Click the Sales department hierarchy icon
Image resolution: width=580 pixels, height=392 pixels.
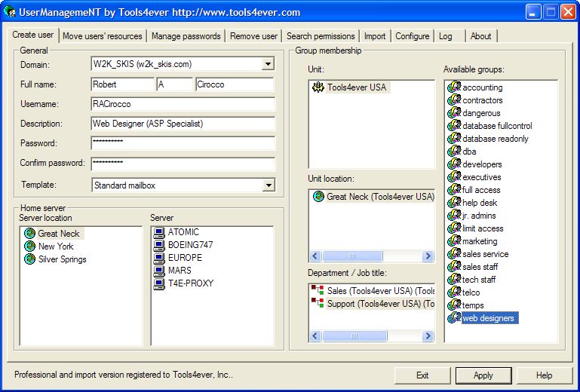pos(318,290)
